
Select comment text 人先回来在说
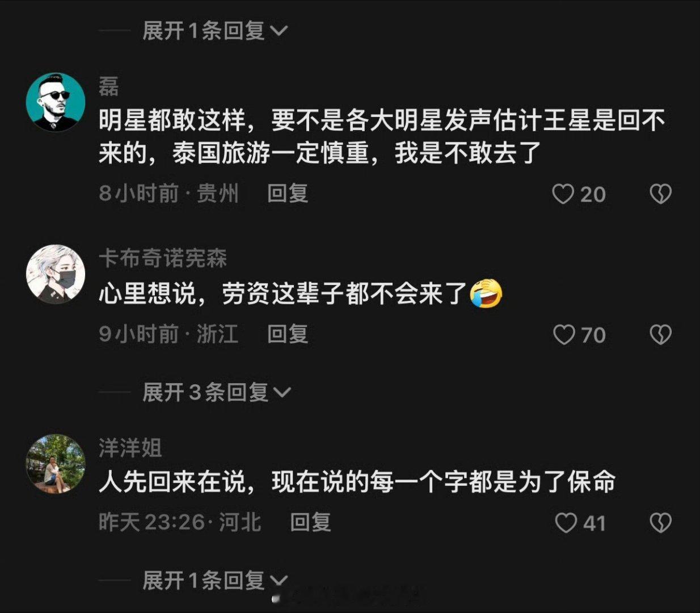point(172,483)
